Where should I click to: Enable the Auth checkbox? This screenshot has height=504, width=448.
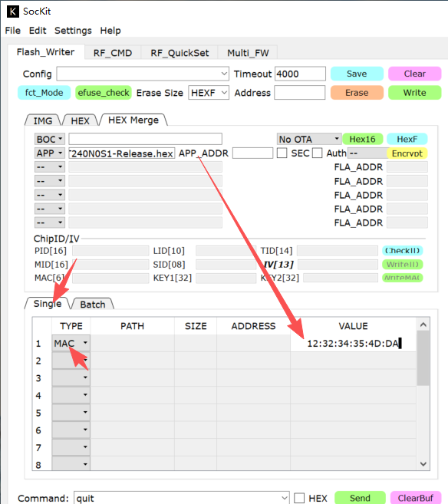point(317,153)
